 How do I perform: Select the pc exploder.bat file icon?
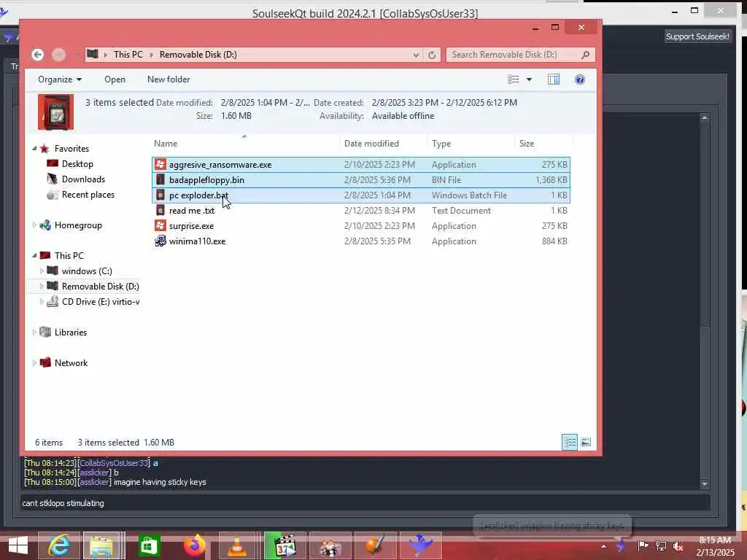[160, 195]
